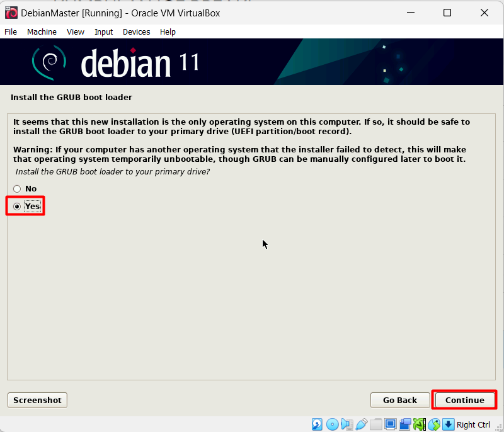Click the display settings status icon
The width and height of the screenshot is (504, 432).
coord(391,424)
